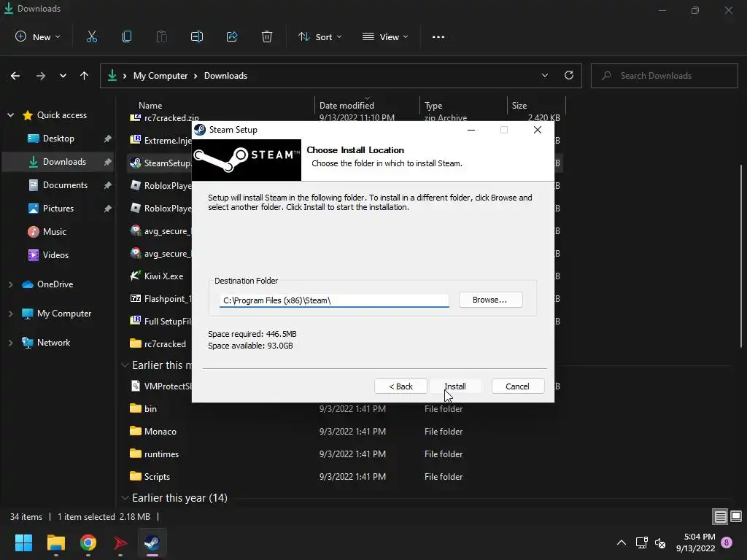Open the Sort options dropdown

[320, 36]
